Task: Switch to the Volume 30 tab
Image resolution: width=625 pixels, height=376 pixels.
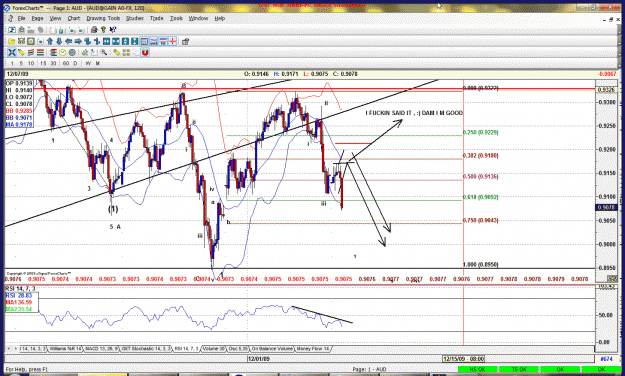Action: click(214, 349)
